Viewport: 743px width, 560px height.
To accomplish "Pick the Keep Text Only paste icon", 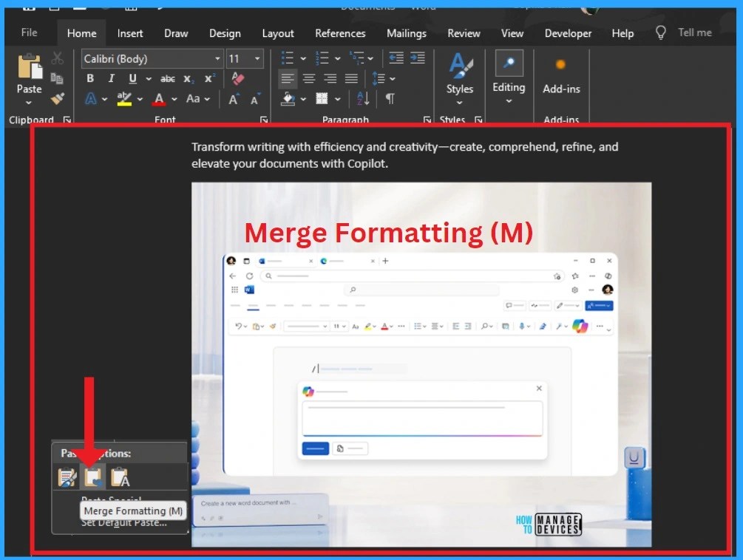I will coord(120,477).
